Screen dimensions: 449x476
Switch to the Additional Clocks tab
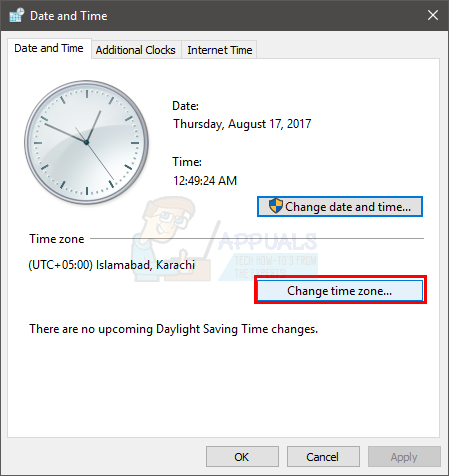click(136, 50)
